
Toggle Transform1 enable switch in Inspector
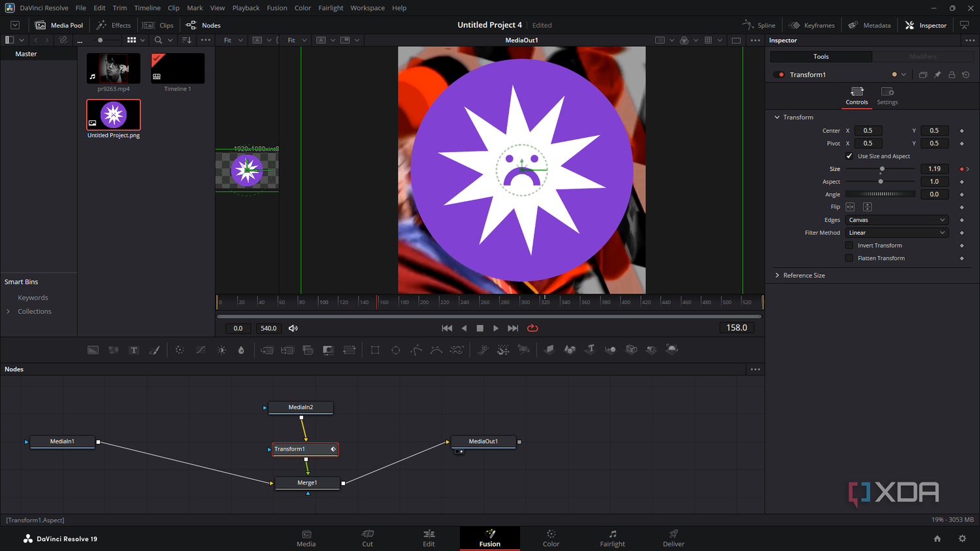tap(779, 74)
